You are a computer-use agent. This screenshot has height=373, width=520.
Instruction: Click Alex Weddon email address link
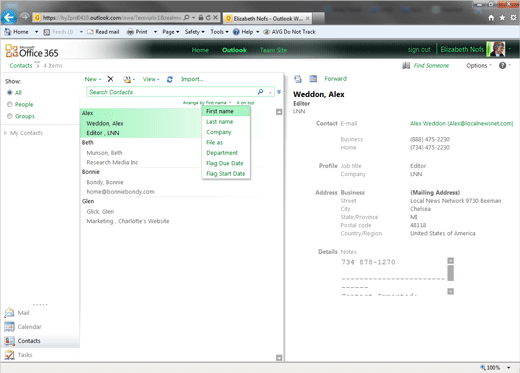(x=462, y=123)
